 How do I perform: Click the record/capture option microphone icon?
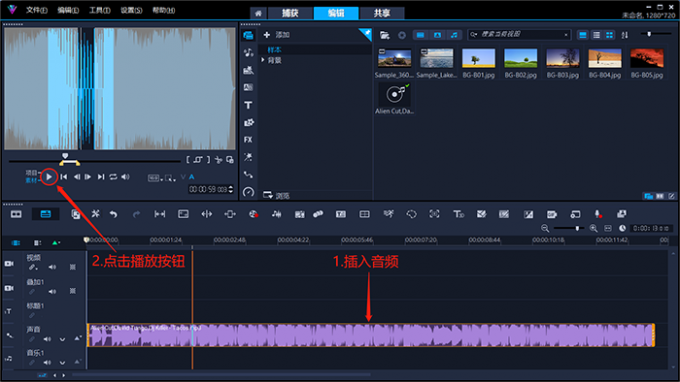click(x=598, y=214)
